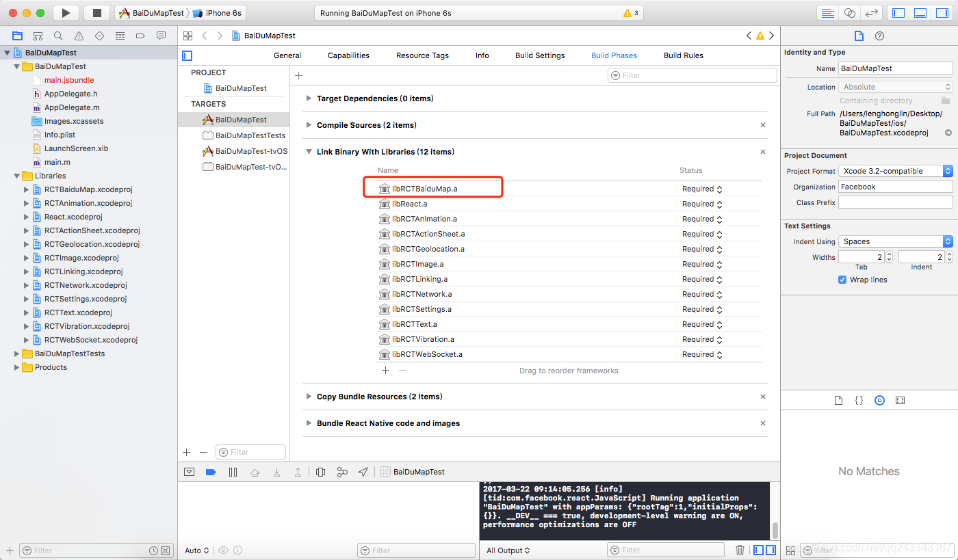Viewport: 958px width, 560px height.
Task: Toggle the debug area visibility button
Action: pos(920,13)
